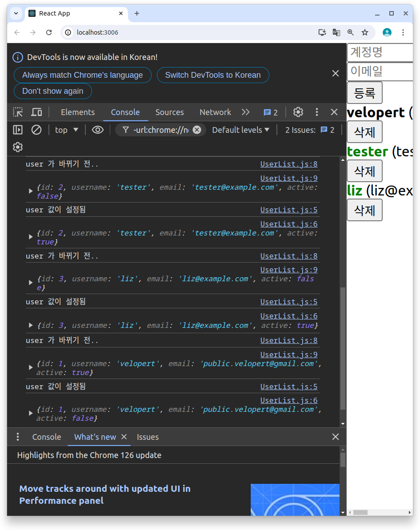Image resolution: width=420 pixels, height=530 pixels.
Task: Toggle the device toolbar icon
Action: coord(36,112)
